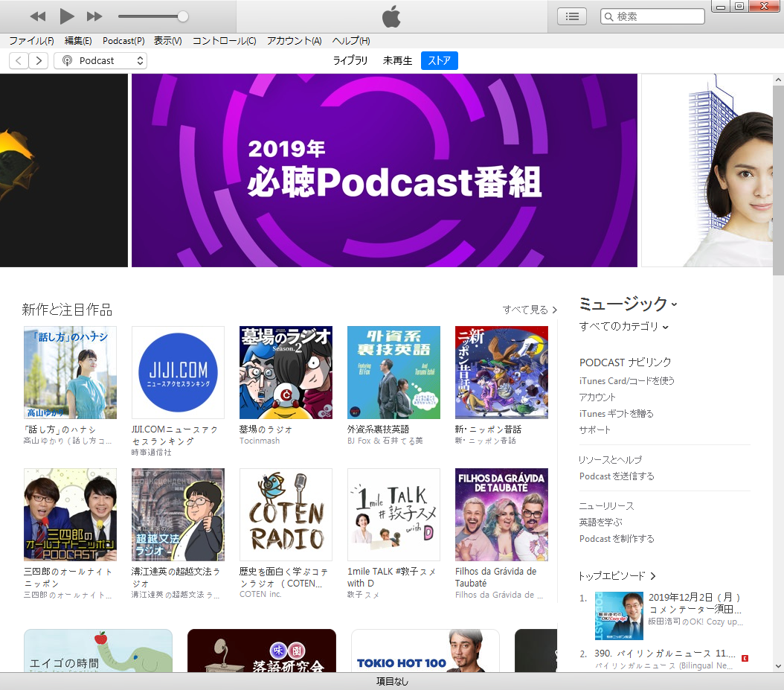The width and height of the screenshot is (784, 690).
Task: Open the コントロール(C) menu
Action: pos(225,40)
